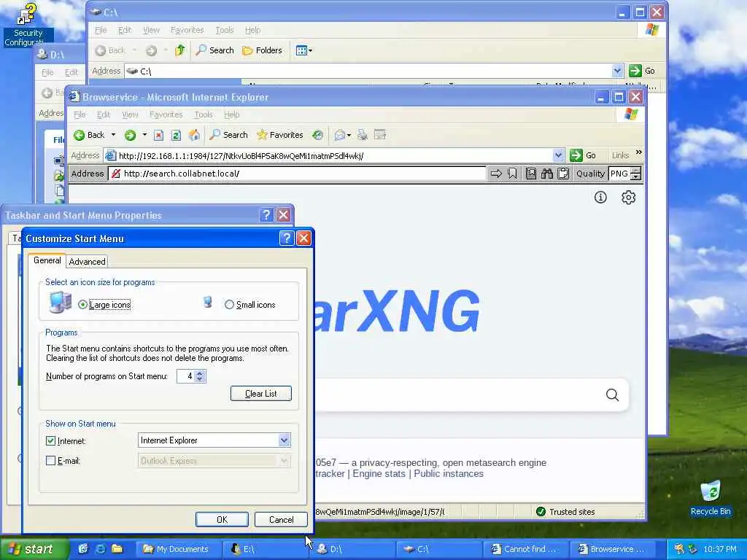Click the Edit icon after the Print icon
The height and width of the screenshot is (560, 747).
(379, 135)
